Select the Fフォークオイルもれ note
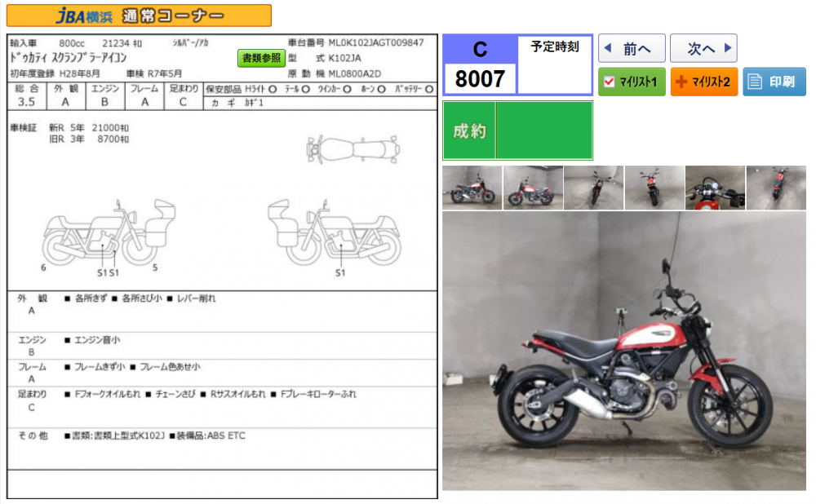816x504 pixels. click(108, 394)
